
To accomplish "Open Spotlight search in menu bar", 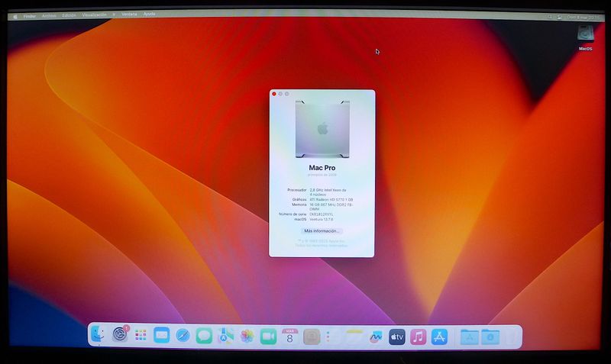I will [550, 17].
